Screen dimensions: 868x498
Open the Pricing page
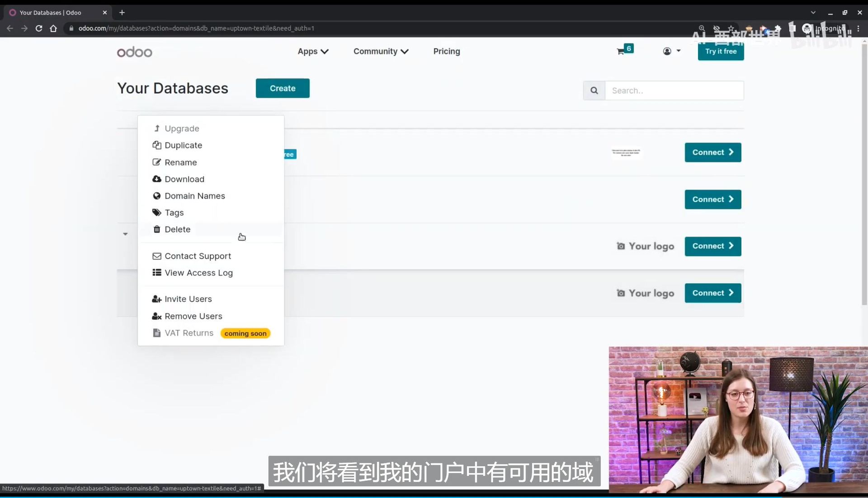[447, 52]
